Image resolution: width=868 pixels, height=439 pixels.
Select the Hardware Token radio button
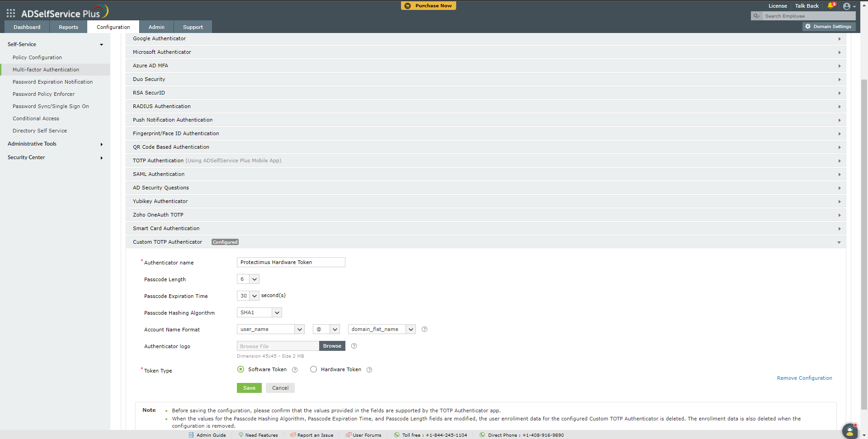[313, 369]
